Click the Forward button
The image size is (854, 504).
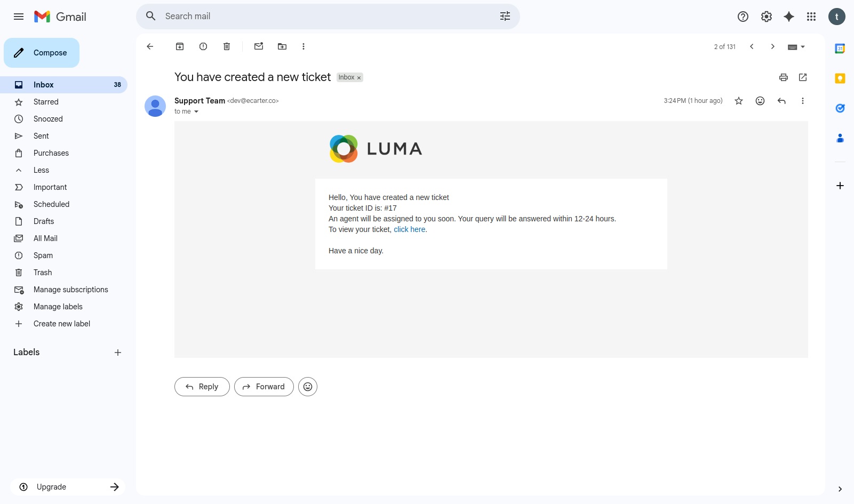click(264, 387)
